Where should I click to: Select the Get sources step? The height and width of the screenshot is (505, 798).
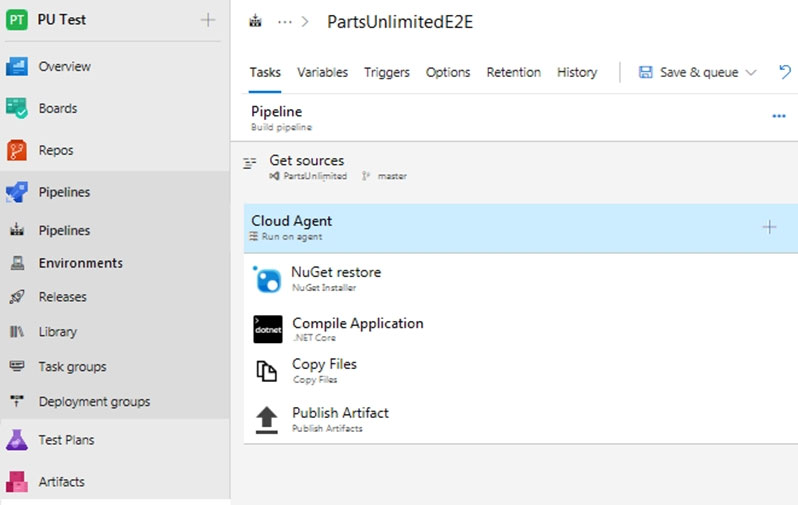coord(514,167)
